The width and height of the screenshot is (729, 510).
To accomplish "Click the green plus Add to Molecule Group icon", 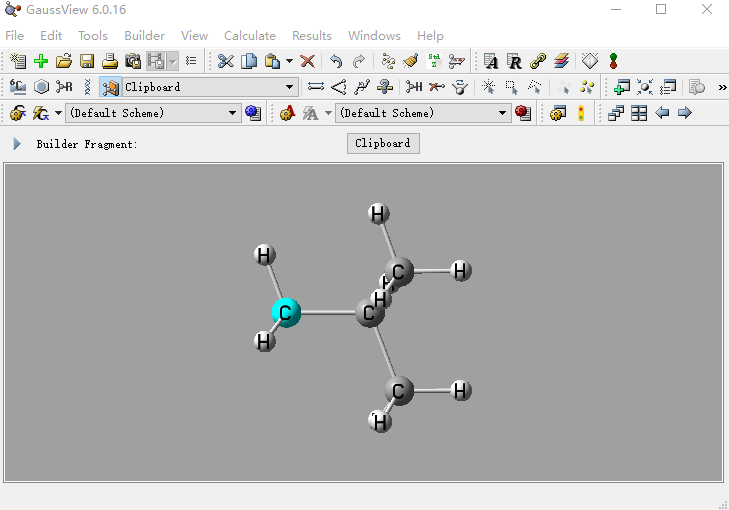I will pos(41,61).
